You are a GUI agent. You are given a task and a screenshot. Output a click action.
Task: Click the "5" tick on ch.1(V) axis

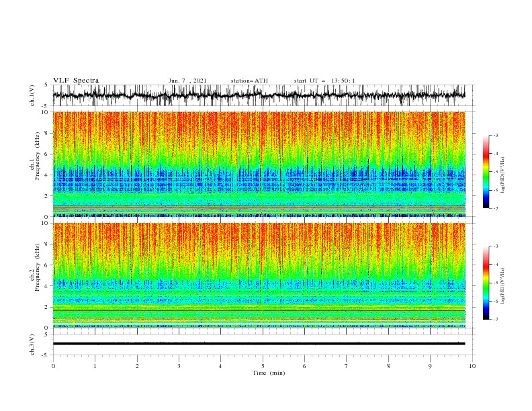(x=46, y=85)
